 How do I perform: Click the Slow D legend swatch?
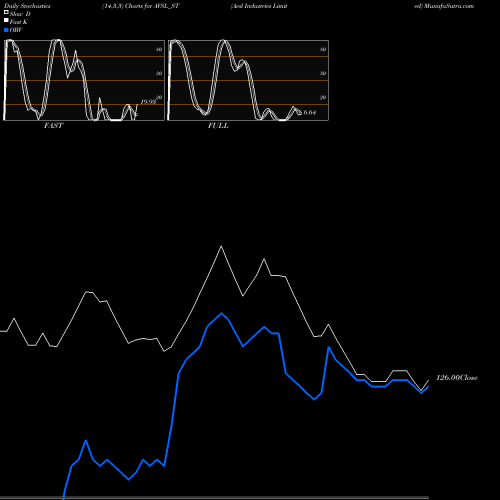[6, 12]
